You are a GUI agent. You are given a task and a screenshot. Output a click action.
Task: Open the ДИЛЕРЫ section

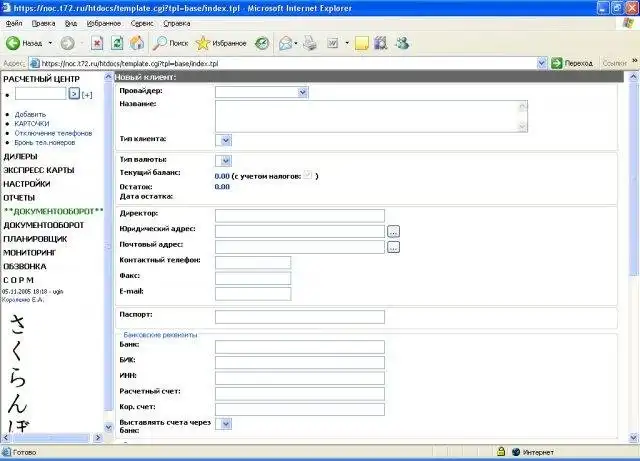click(20, 156)
